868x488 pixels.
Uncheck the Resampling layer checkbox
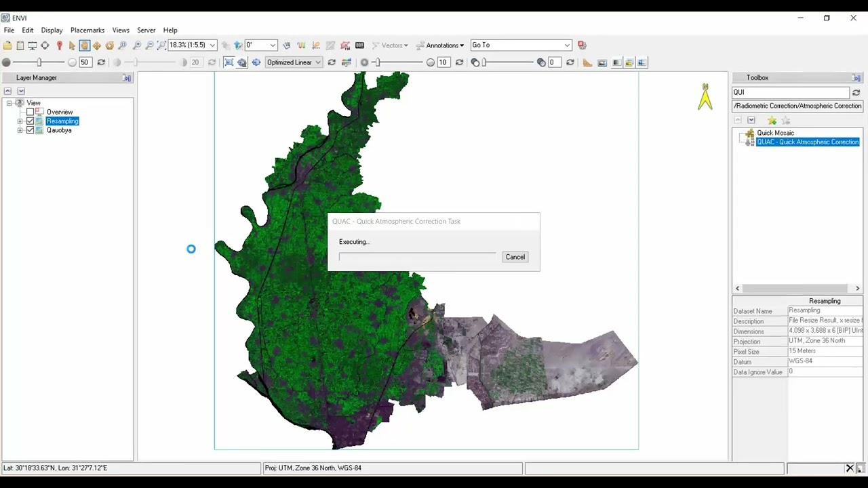pos(30,121)
